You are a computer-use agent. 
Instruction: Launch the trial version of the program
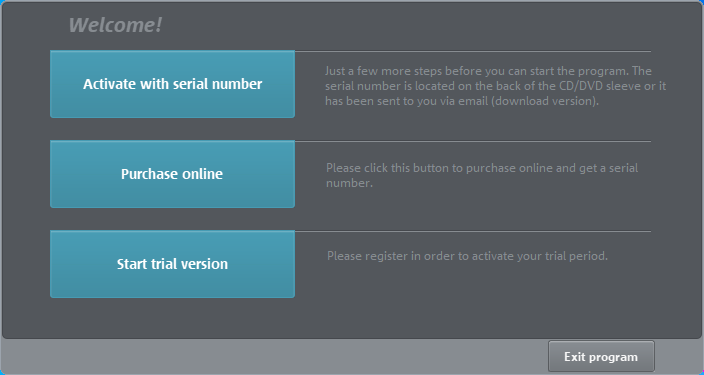click(172, 264)
